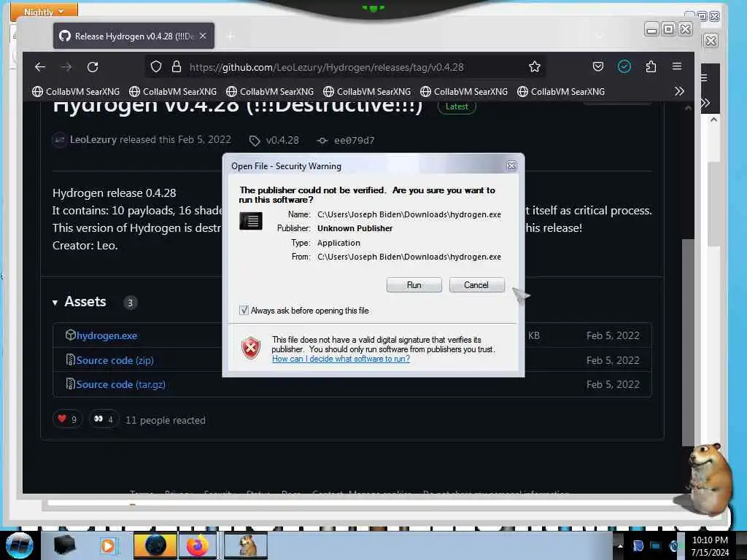Screen dimensions: 747x560
Task: Click the site padlock icon
Action: (x=177, y=66)
